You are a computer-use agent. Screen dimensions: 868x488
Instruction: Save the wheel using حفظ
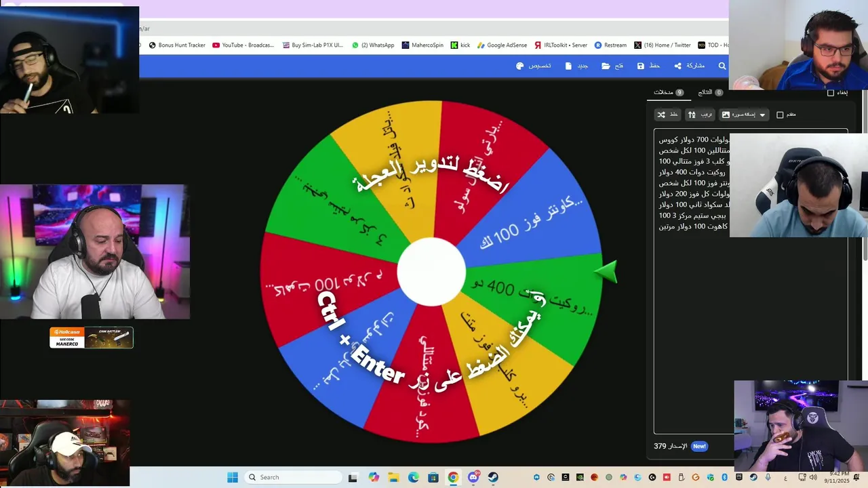pyautogui.click(x=648, y=66)
